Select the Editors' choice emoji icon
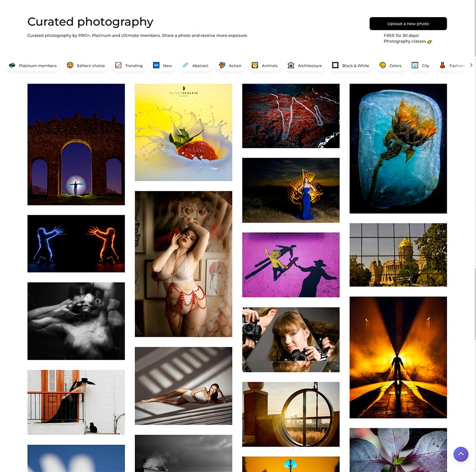Viewport: 476px width, 472px height. 70,65
